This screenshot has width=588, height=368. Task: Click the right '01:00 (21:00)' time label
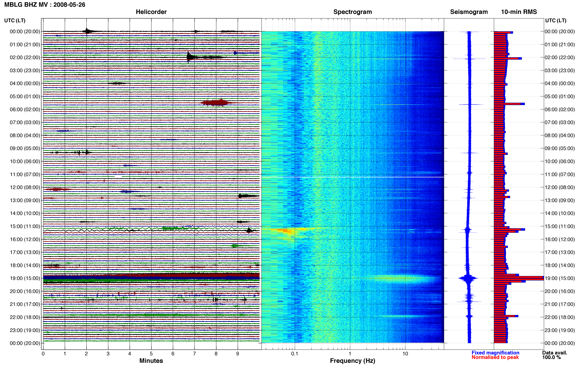click(x=560, y=45)
